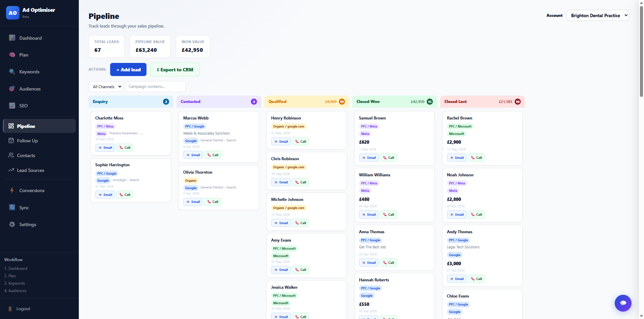Email Marcus Webb

point(193,155)
